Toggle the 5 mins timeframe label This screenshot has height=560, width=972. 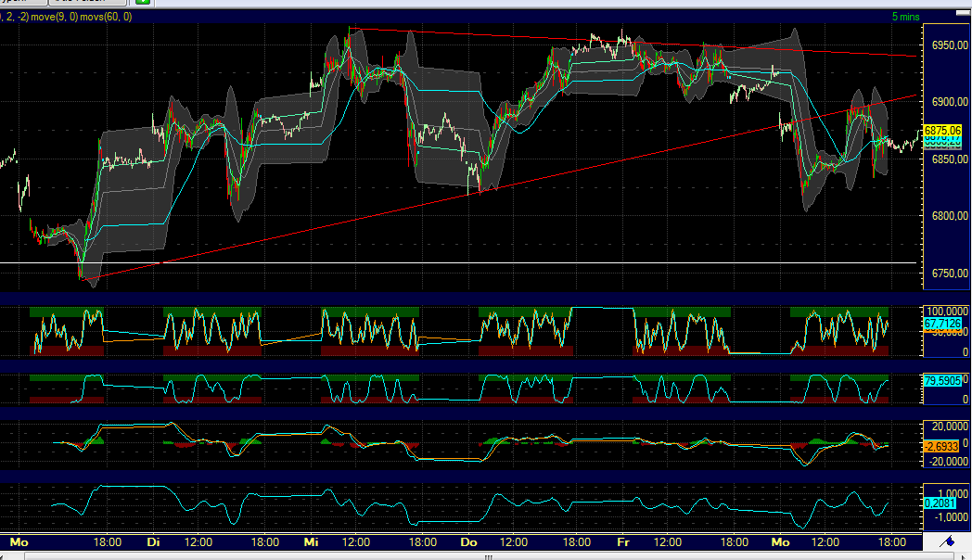907,16
